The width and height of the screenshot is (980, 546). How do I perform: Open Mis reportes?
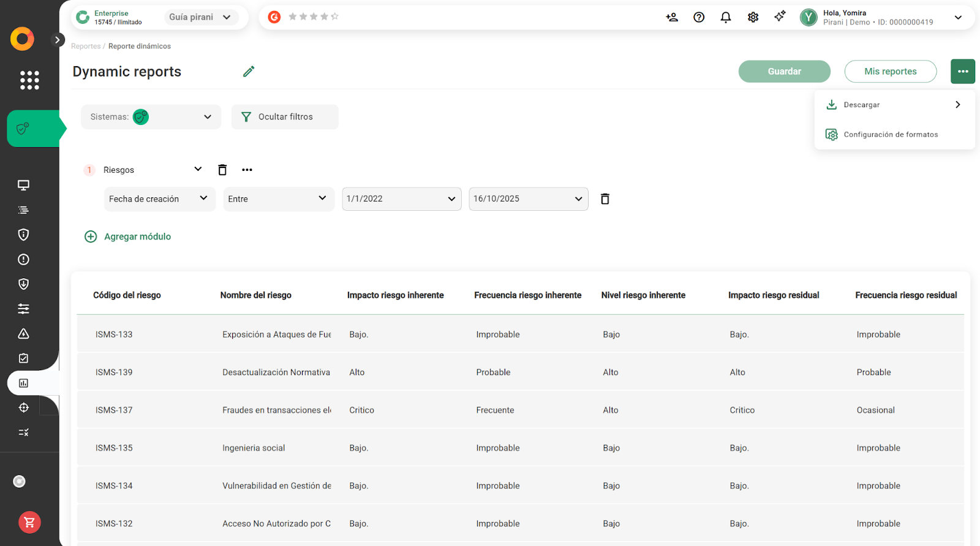890,72
